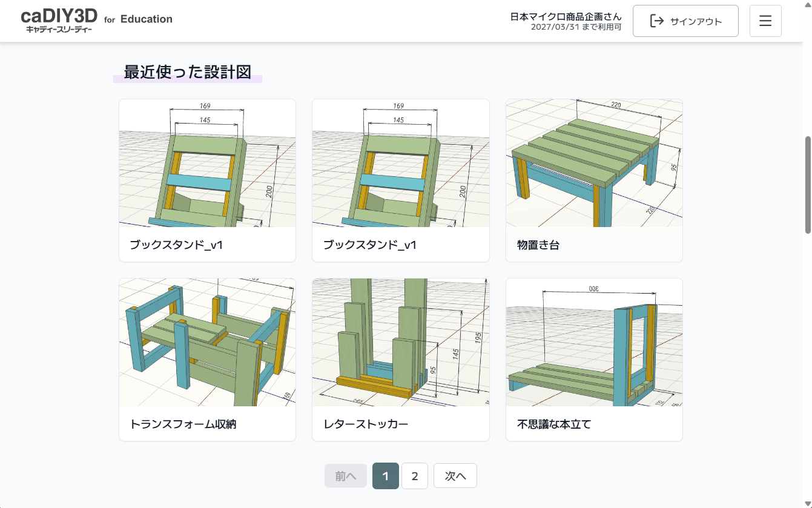This screenshot has height=508, width=812.
Task: Open the second ブックスタンド_v1 design
Action: coord(400,163)
